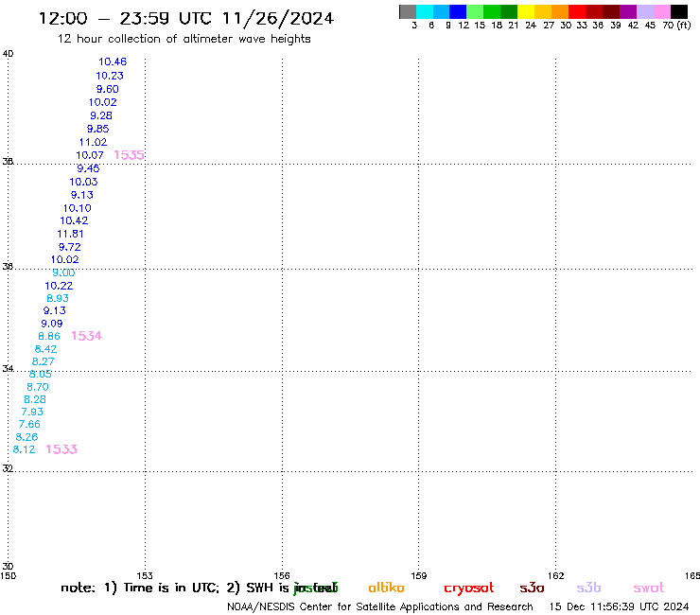Select the dark red s3a legend label
The width and height of the screenshot is (700, 615).
(x=532, y=588)
